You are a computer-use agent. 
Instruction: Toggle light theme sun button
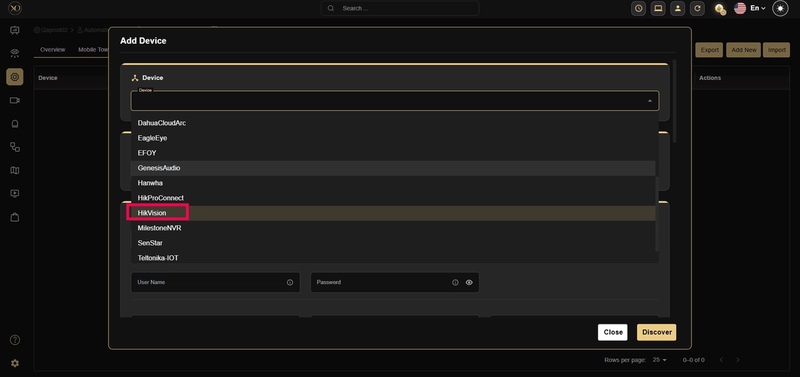point(780,8)
